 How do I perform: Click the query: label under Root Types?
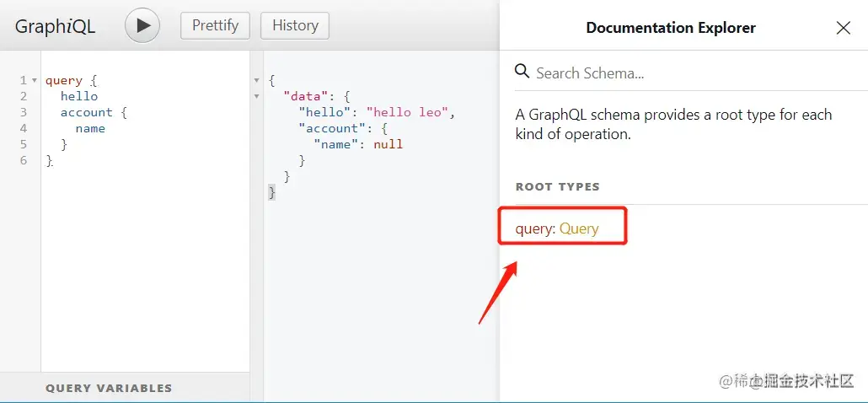[x=535, y=228]
